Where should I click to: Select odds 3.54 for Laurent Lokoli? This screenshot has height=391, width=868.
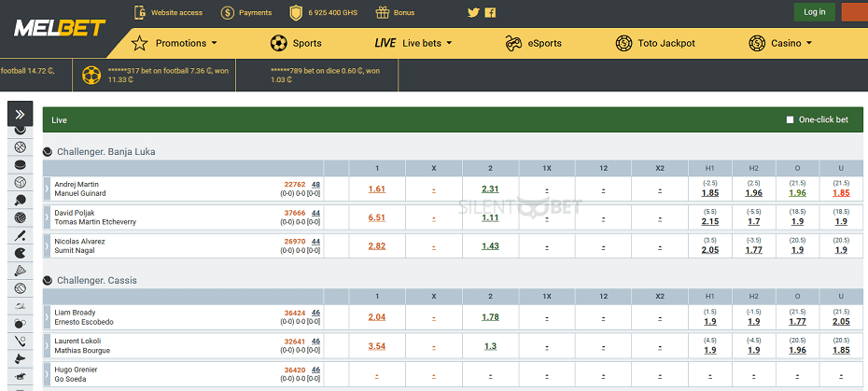pyautogui.click(x=376, y=346)
